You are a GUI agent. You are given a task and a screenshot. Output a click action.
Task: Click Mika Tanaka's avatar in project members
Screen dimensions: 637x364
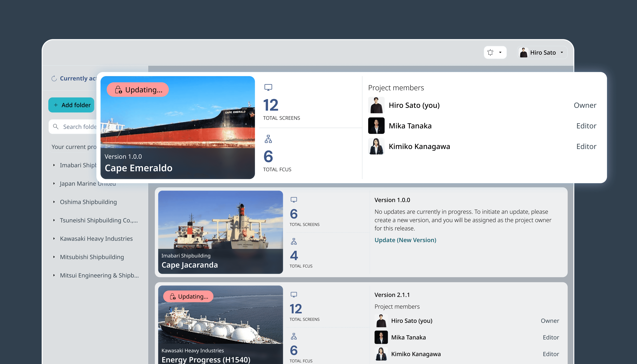376,126
